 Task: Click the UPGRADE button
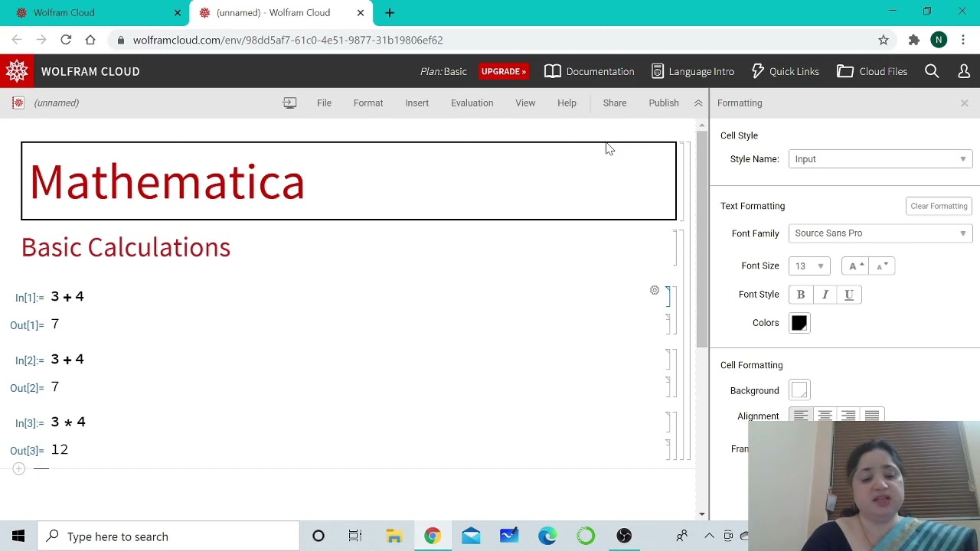click(504, 71)
